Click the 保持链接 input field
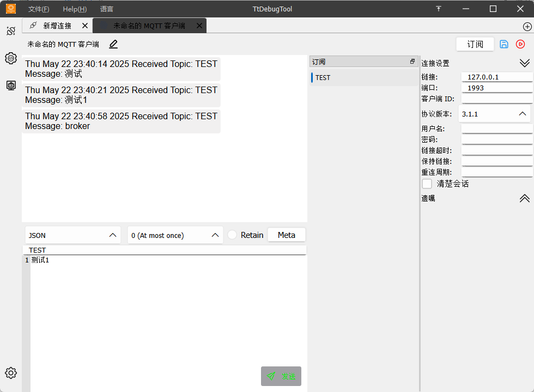The width and height of the screenshot is (534, 392). 497,161
